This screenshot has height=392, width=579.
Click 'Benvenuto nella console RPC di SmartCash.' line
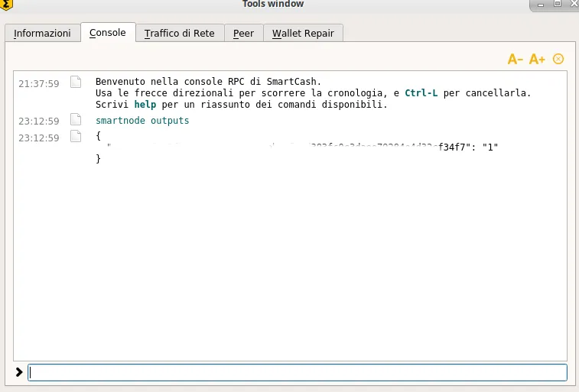(x=208, y=82)
